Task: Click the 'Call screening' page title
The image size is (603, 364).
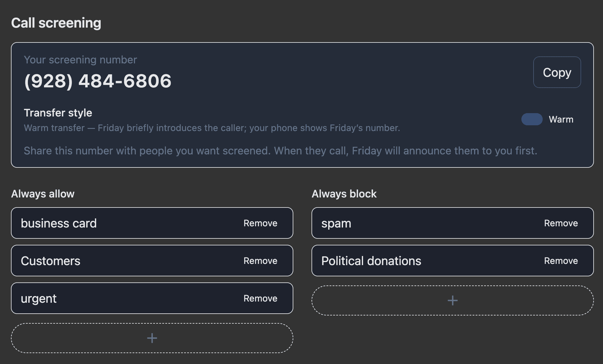Action: 56,22
